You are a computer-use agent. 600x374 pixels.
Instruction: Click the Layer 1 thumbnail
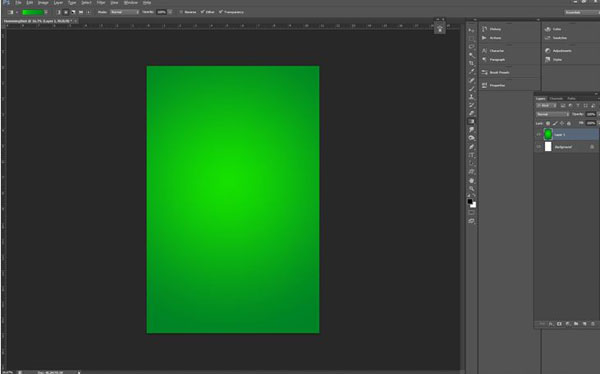point(548,134)
